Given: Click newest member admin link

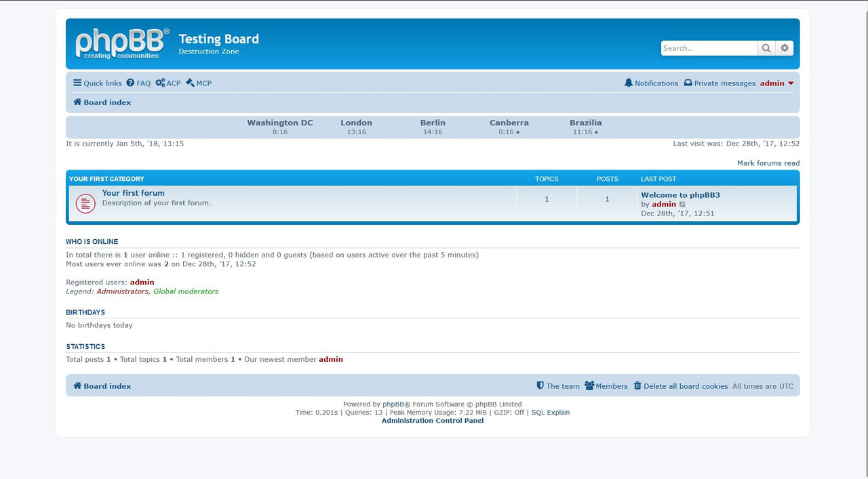Looking at the screenshot, I should coord(331,360).
